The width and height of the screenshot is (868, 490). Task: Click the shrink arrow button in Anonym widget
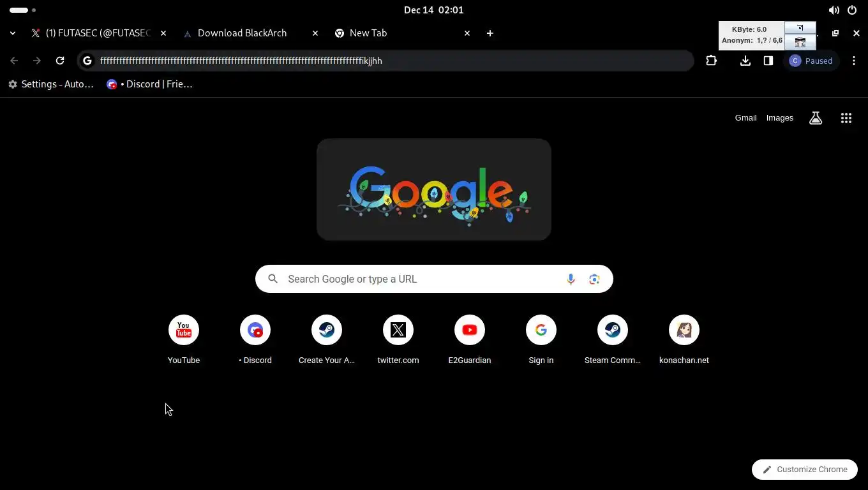800,27
